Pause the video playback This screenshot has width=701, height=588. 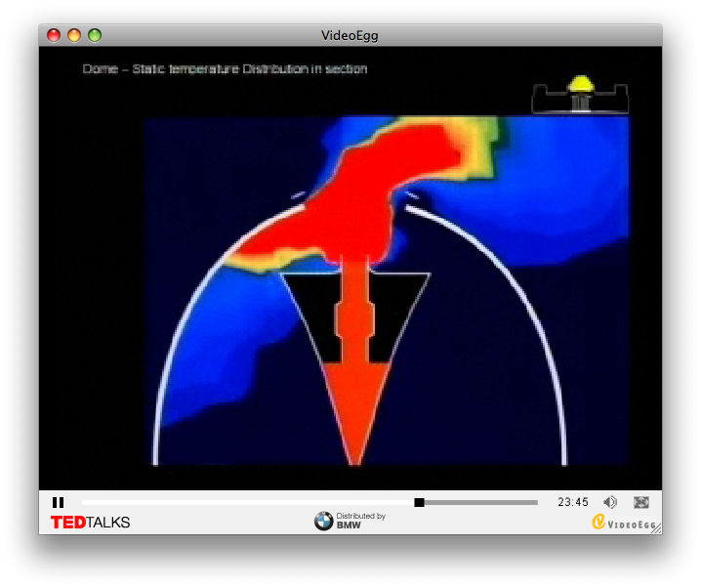(x=58, y=502)
